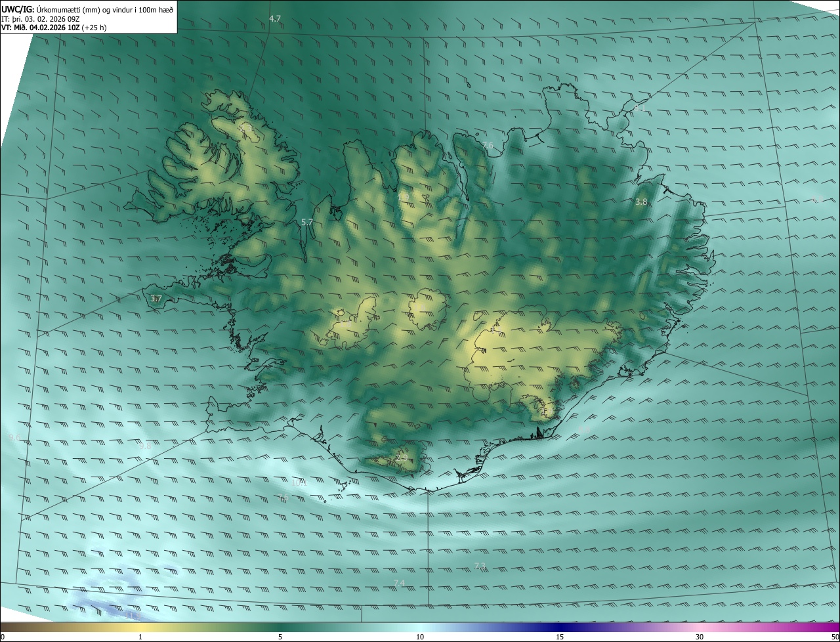Click the colour bar tick label 10

(420, 637)
